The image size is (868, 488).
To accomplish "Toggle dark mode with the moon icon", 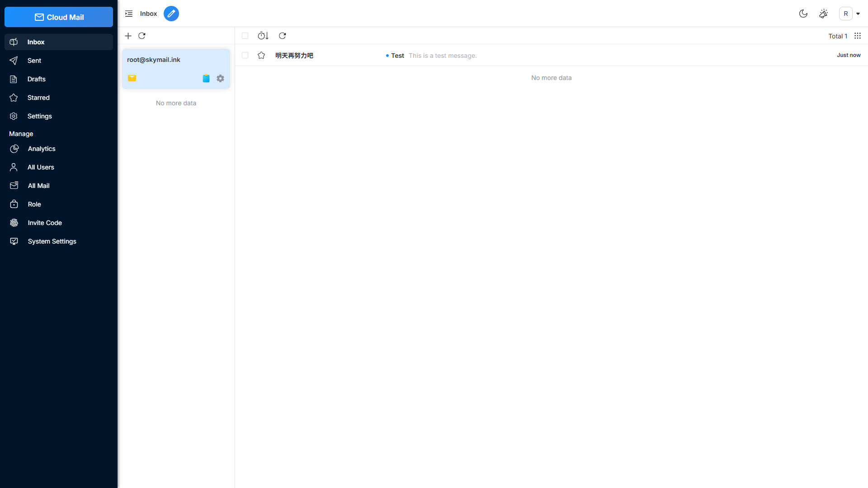I will (803, 14).
